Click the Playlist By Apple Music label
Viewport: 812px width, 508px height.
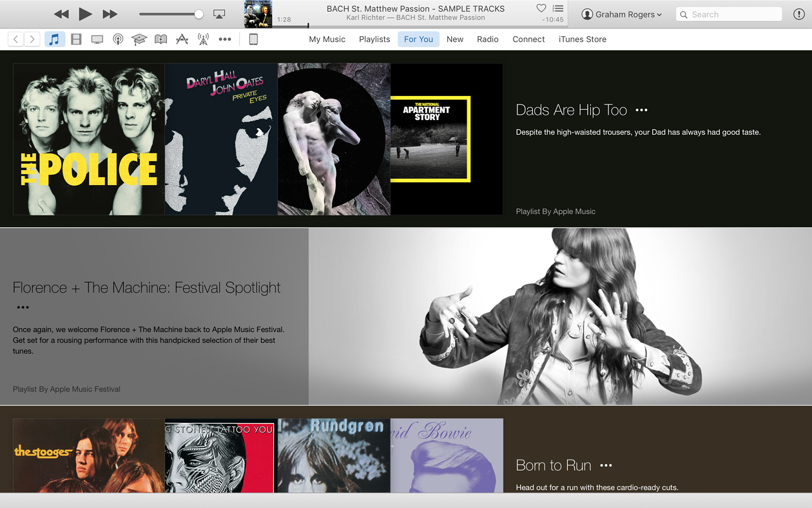tap(556, 211)
